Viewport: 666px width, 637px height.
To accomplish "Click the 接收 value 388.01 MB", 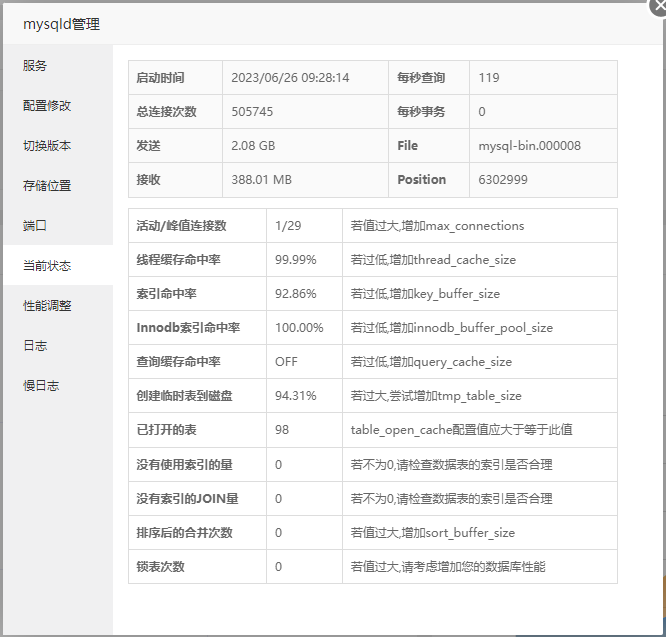I will (x=262, y=180).
